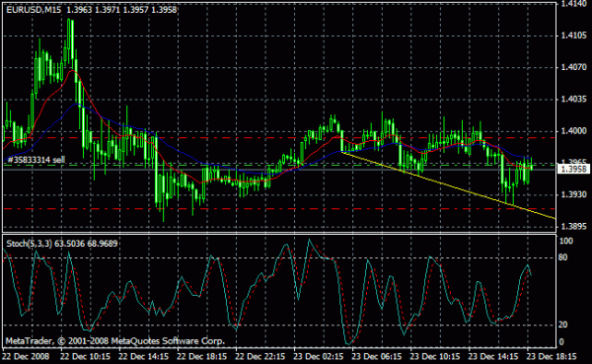Click the stochastic 80 level label

[563, 257]
